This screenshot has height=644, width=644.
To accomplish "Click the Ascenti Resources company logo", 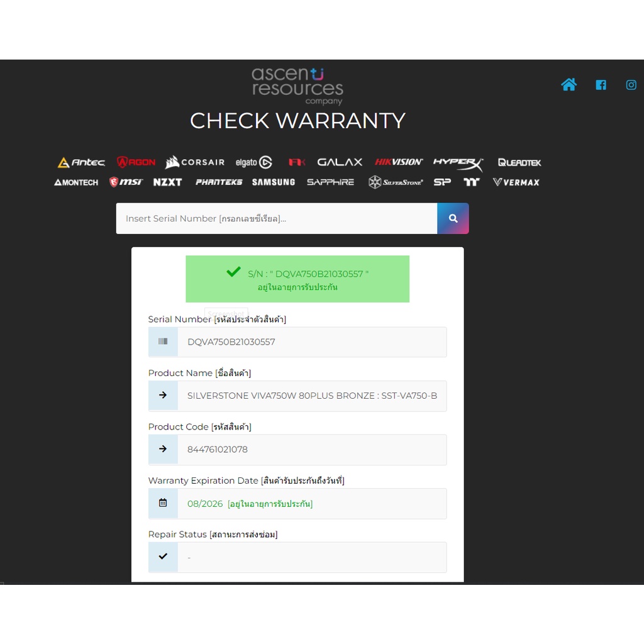I will [297, 86].
